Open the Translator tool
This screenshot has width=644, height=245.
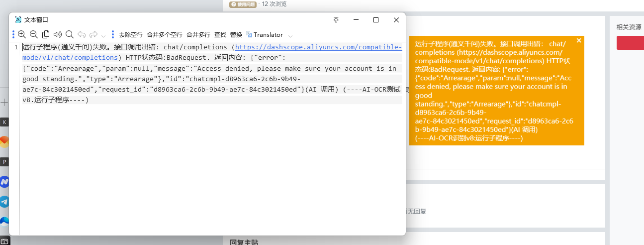265,35
